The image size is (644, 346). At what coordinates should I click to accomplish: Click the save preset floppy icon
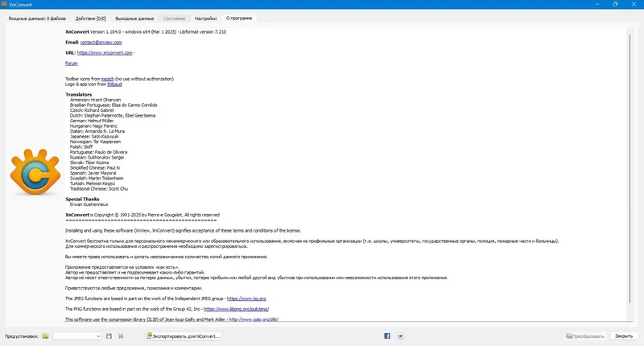pos(109,336)
